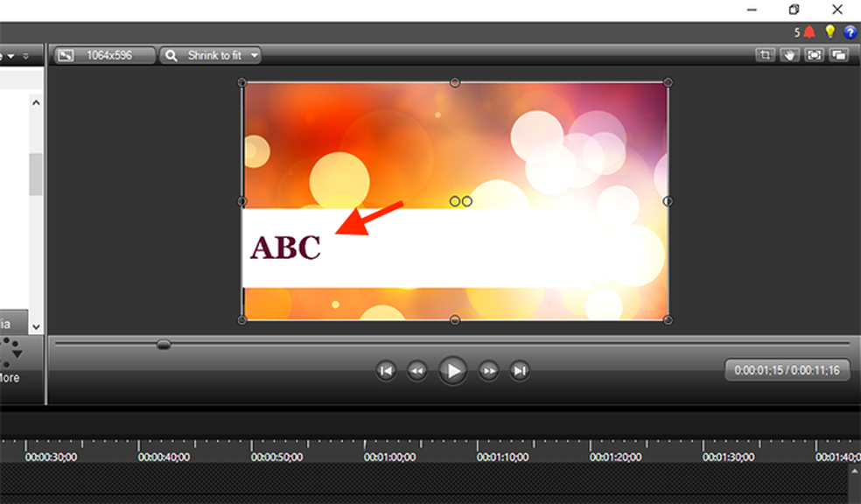Open the Shrink to fit zoom dropdown

(210, 55)
